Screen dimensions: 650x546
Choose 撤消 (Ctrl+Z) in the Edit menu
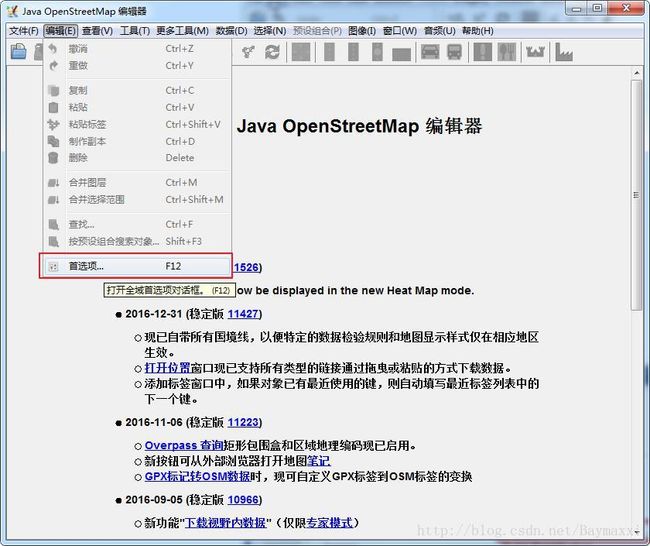[x=137, y=49]
